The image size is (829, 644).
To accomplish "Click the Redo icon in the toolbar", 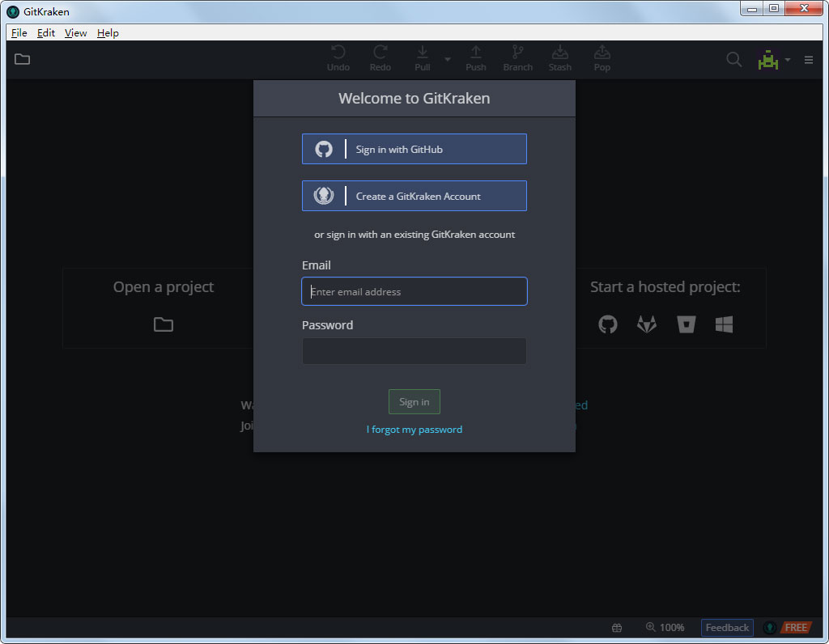I will pos(380,53).
